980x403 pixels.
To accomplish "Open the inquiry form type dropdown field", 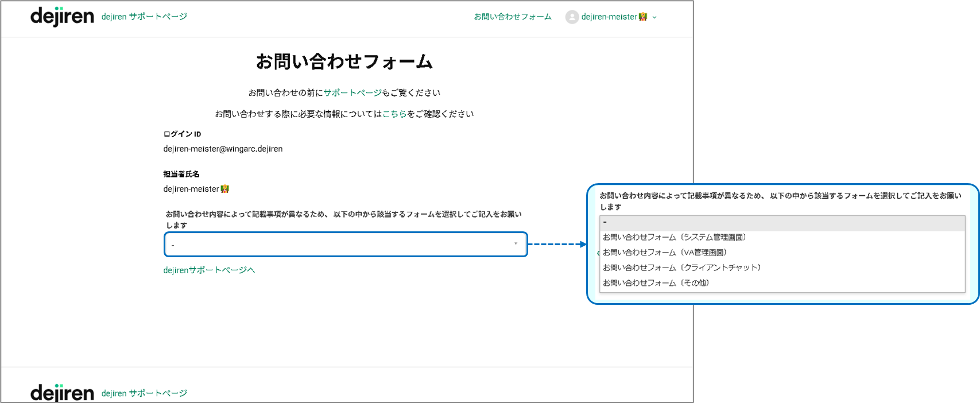I will (344, 245).
